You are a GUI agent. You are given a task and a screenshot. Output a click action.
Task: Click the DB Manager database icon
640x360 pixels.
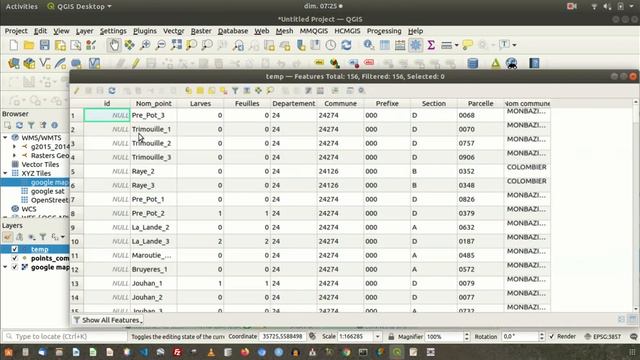[x=473, y=63]
